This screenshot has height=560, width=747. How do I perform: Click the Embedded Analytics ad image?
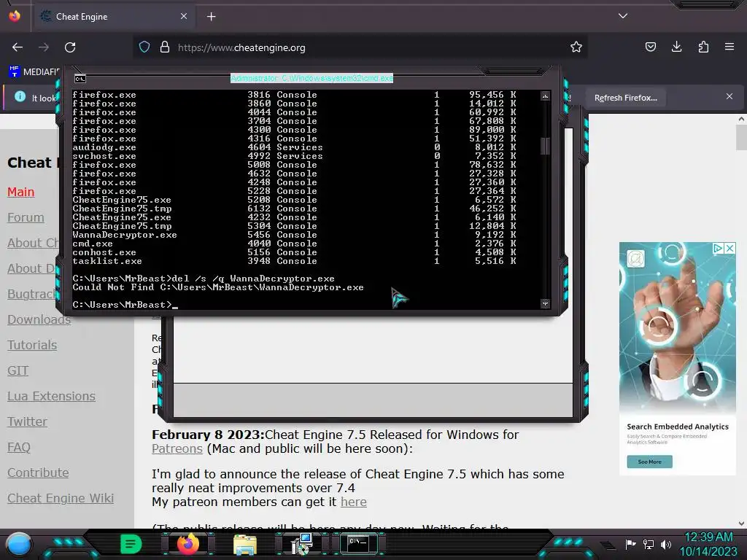(x=678, y=329)
